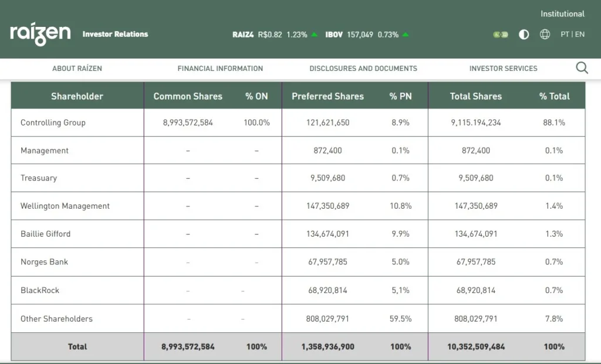
Task: Click the Shareholder column header
Action: pos(77,96)
